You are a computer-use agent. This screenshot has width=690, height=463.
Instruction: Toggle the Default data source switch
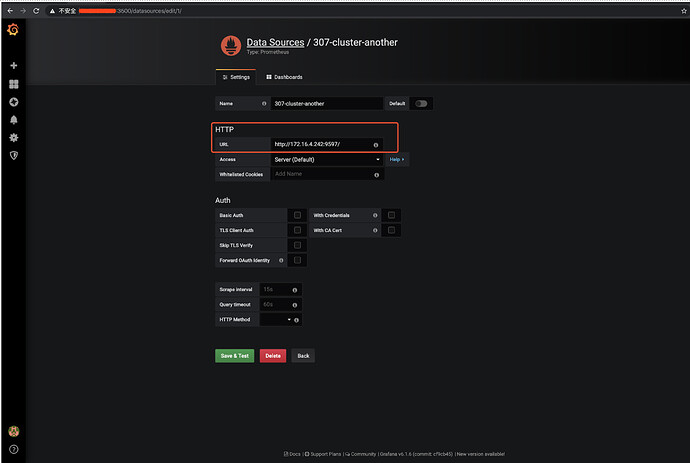[x=421, y=104]
